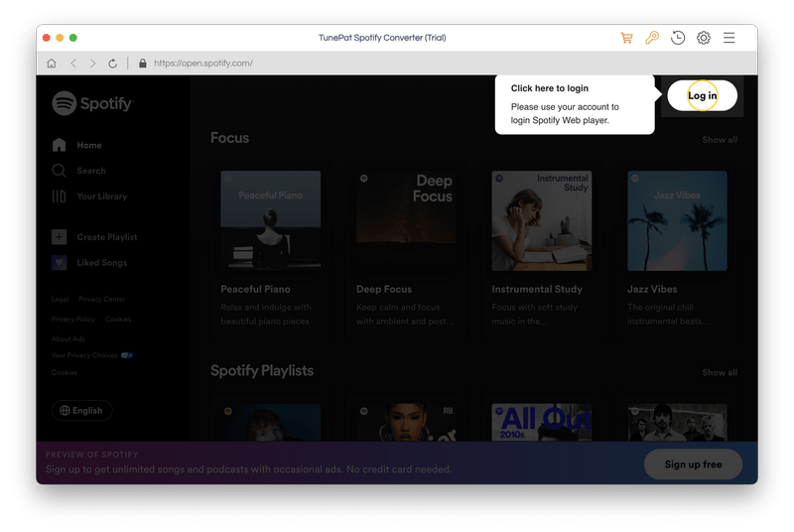Click the PREVIEW OF SPOTIFY banner label

click(x=91, y=455)
